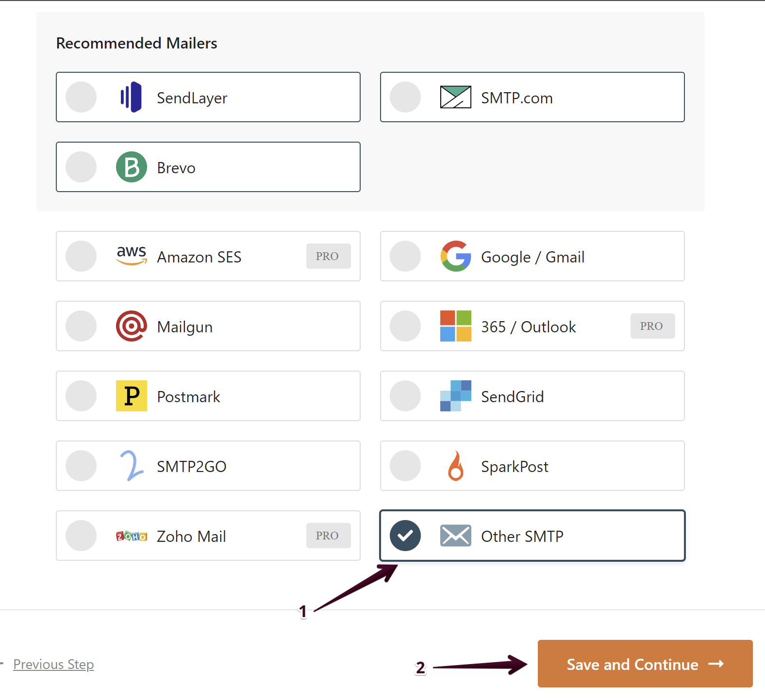Click Save and Continue button

click(645, 664)
